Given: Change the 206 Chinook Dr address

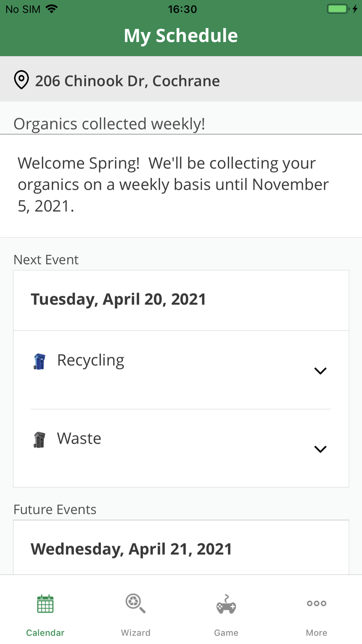Looking at the screenshot, I should point(127,81).
